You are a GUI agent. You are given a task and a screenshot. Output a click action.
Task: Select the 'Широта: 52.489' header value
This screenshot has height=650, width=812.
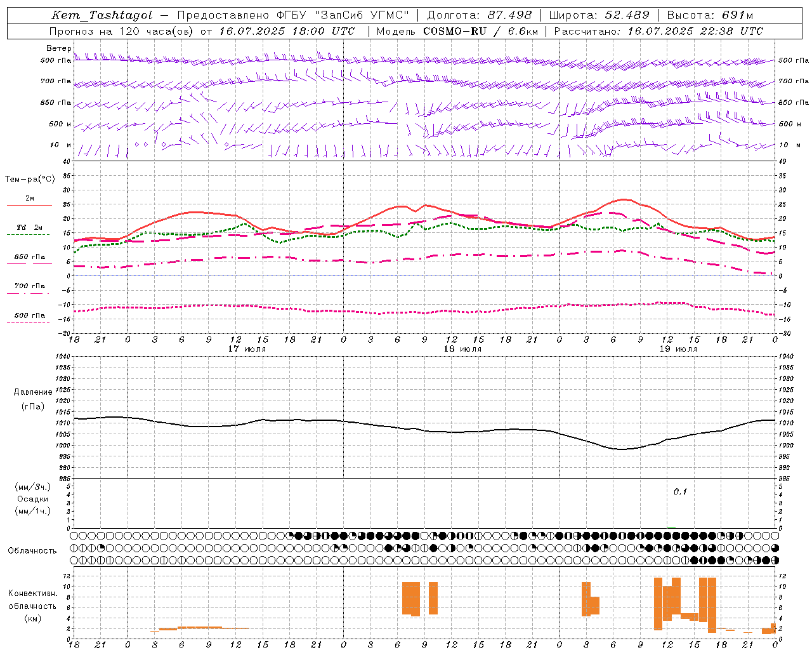point(599,15)
